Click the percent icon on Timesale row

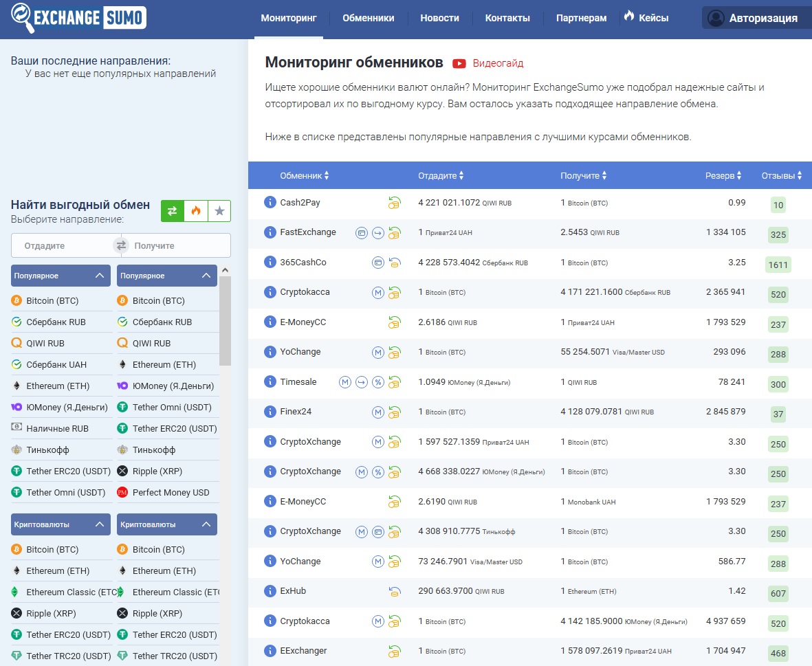pos(378,382)
